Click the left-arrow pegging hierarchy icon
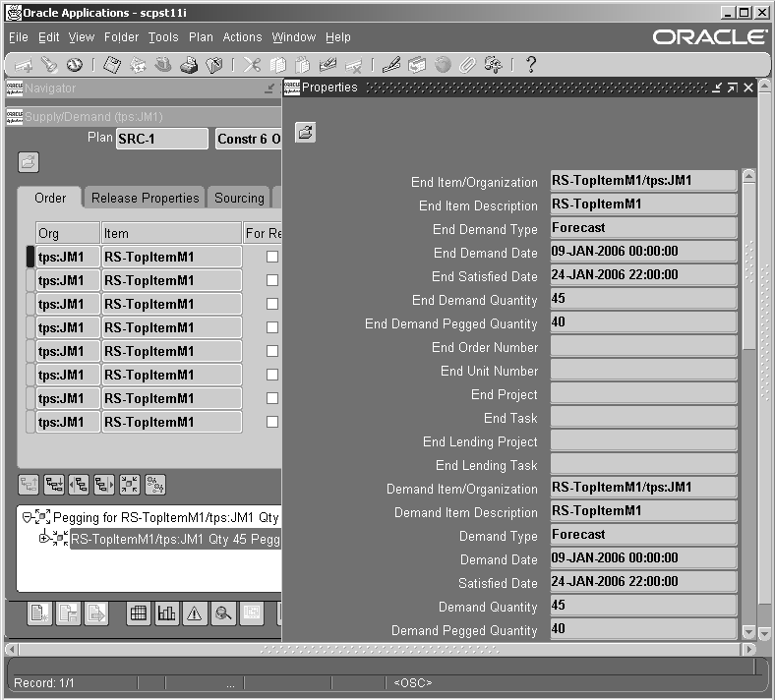The width and height of the screenshot is (775, 700). [x=79, y=485]
